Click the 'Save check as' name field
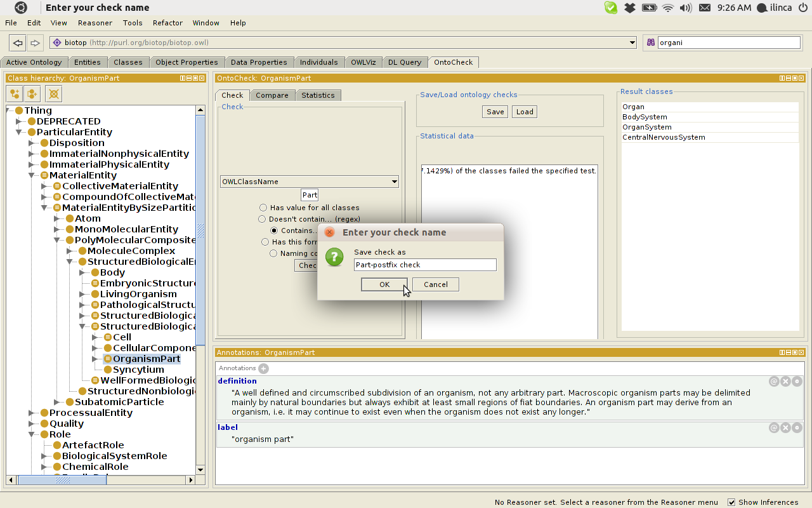The image size is (812, 508). 425,265
